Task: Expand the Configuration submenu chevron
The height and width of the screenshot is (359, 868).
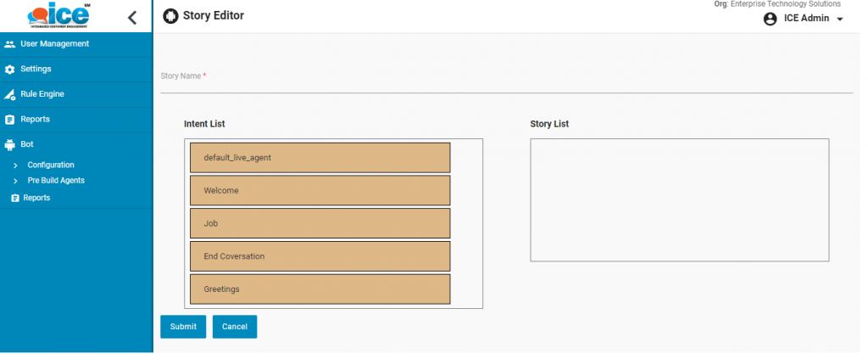Action: point(15,165)
